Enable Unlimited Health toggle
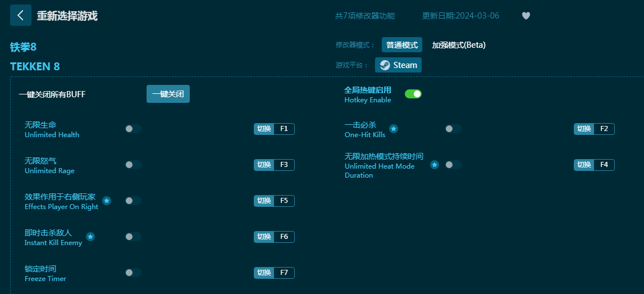Viewport: 644px width, 294px height. click(133, 129)
